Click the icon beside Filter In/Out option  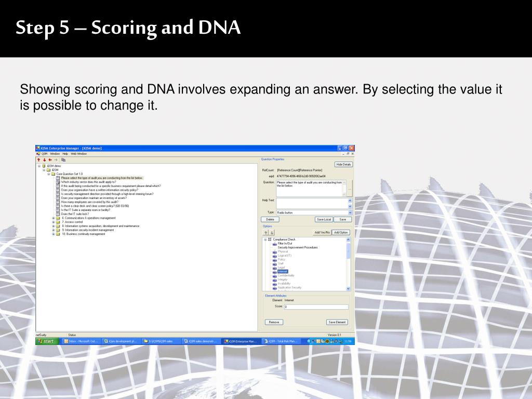(275, 244)
